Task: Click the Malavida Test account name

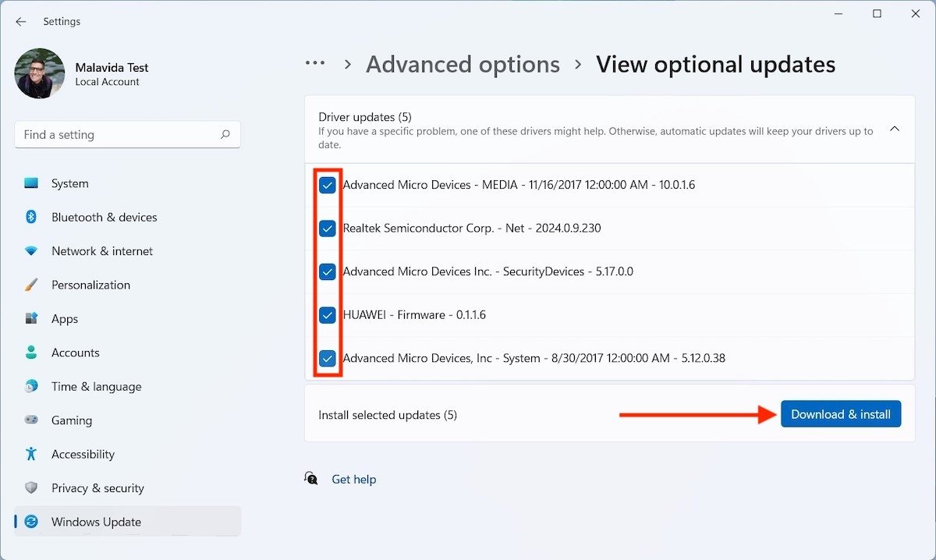Action: (112, 68)
